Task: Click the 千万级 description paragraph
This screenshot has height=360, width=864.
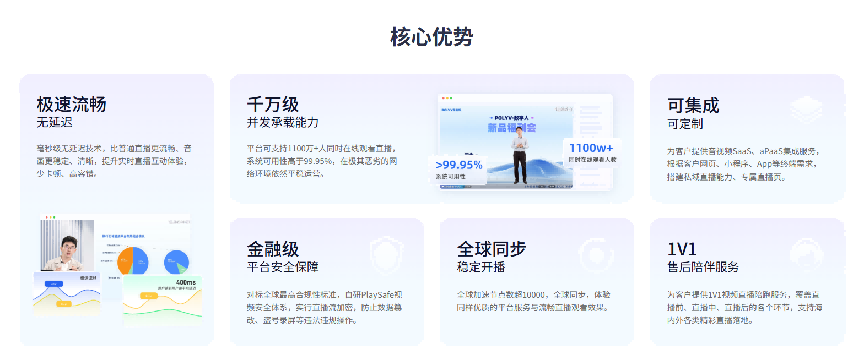Action: [322, 161]
